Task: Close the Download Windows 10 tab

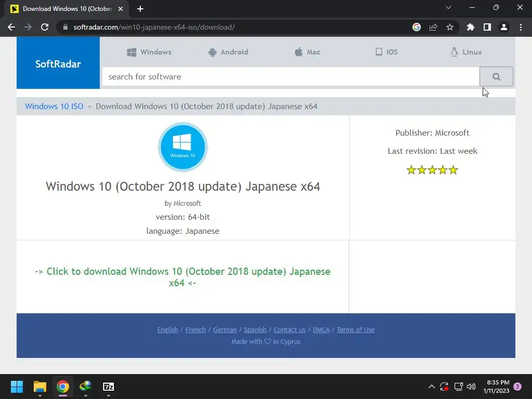Action: point(121,9)
